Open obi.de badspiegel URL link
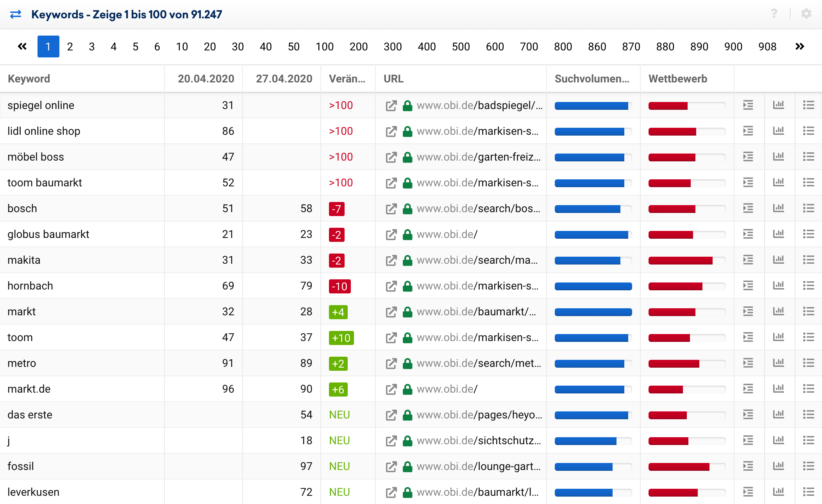Image resolution: width=822 pixels, height=504 pixels. (479, 105)
